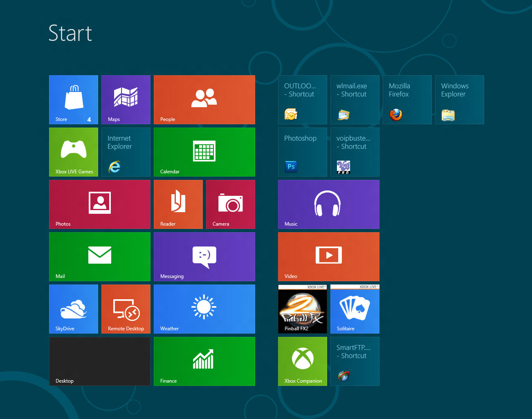
Task: Start the Camera app
Action: [230, 204]
